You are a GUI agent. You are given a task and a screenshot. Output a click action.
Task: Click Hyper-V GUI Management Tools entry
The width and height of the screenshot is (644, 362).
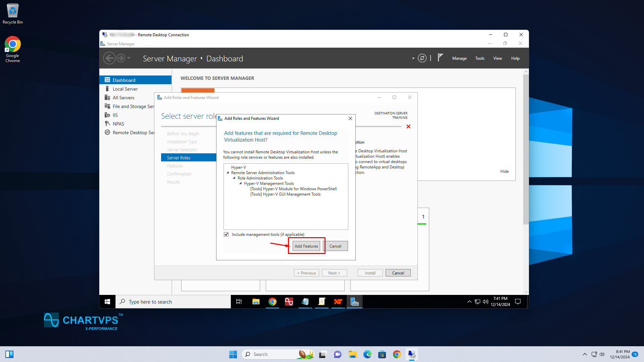(285, 194)
